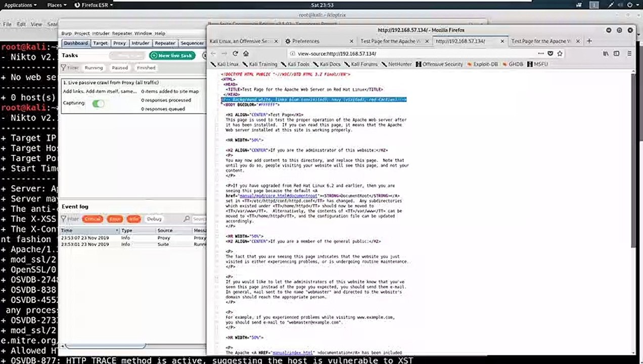Toggle the Finished task filter
Screen dimensions: 643x364
[x=146, y=68]
